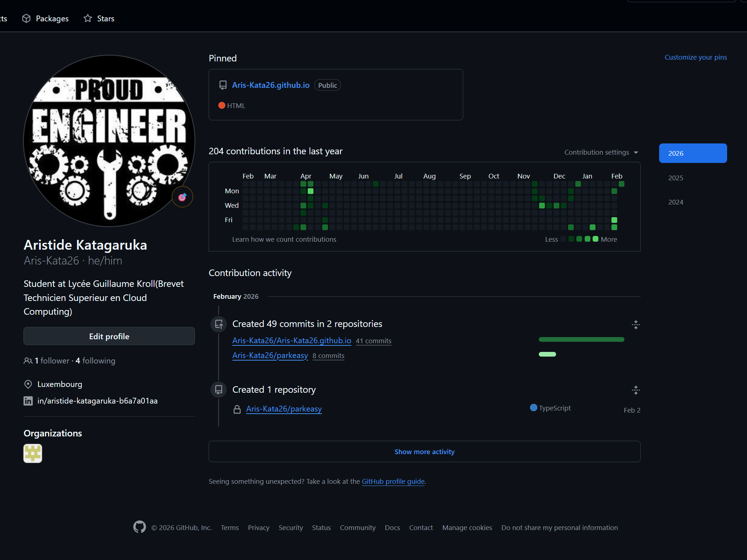Open Terms footer link
The width and height of the screenshot is (747, 560).
(230, 527)
